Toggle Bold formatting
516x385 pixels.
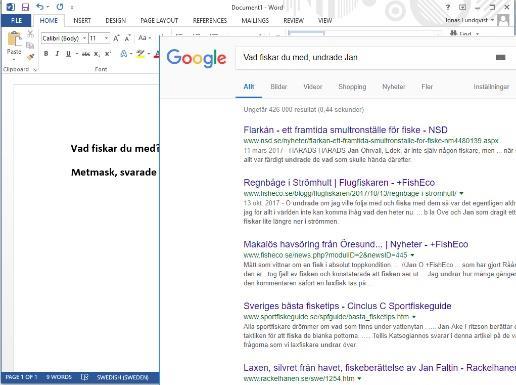tap(46, 54)
